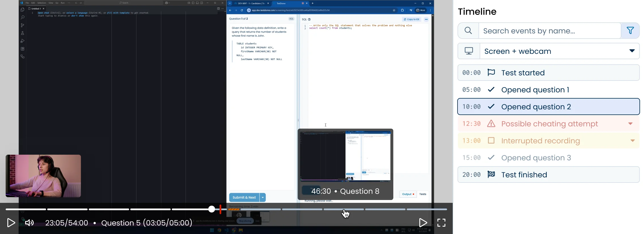This screenshot has width=644, height=234.
Task: Click the orange striped interrupted segment on progress bar
Action: pyautogui.click(x=234, y=209)
